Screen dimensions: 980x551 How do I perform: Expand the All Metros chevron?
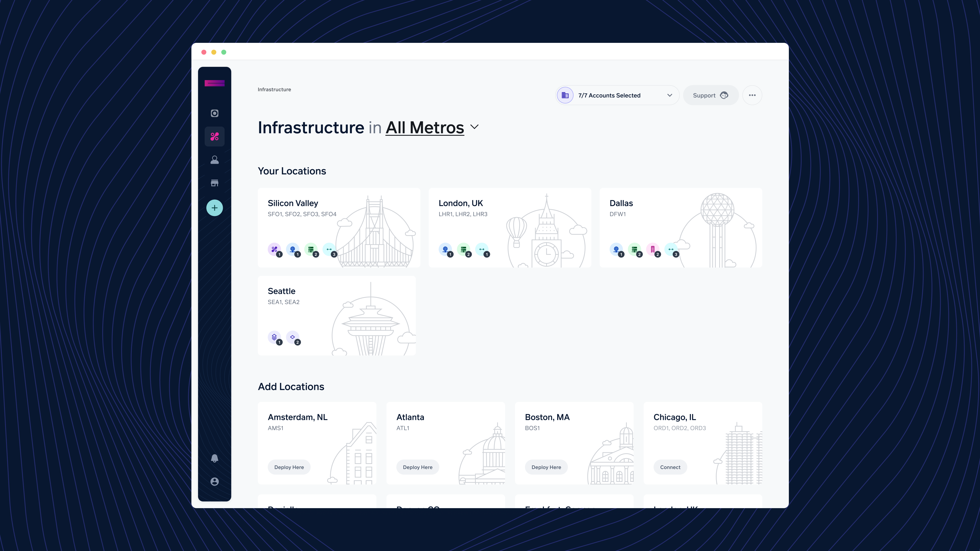point(474,127)
